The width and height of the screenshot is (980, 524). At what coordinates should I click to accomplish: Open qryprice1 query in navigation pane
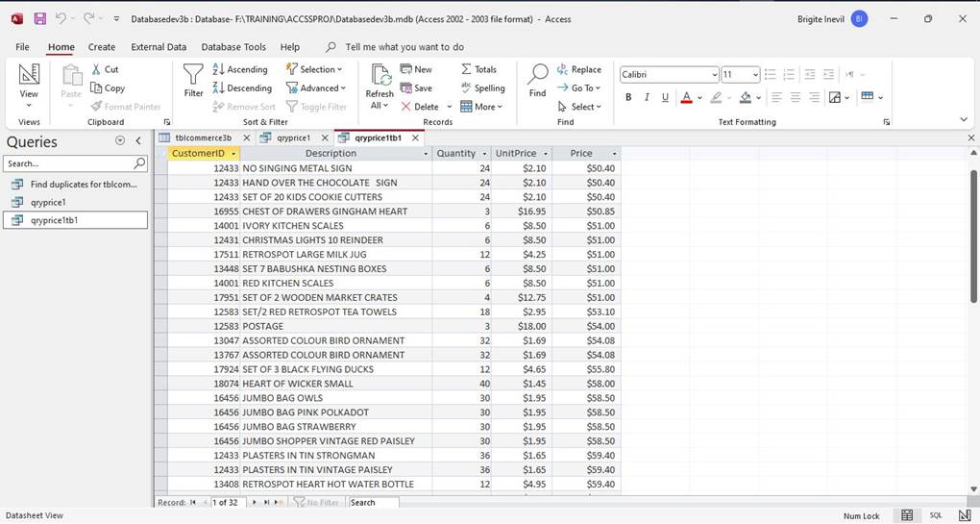point(48,202)
